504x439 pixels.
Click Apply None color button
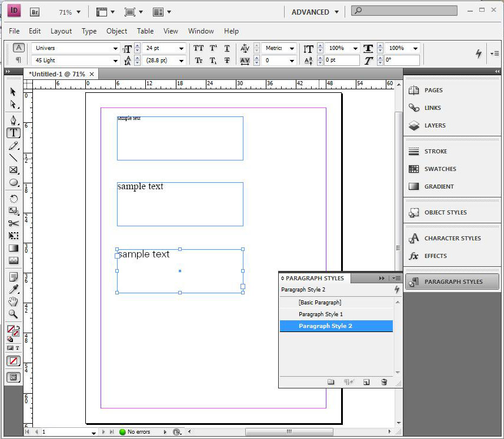coord(13,361)
